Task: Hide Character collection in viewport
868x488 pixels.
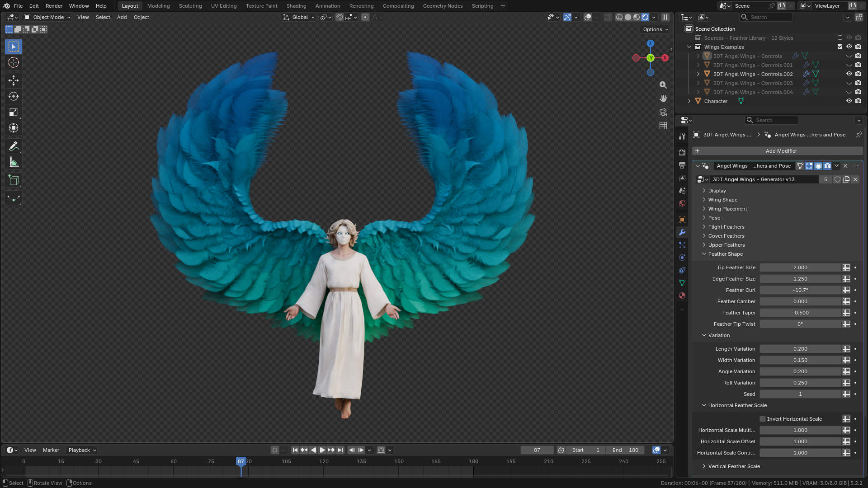Action: [849, 101]
